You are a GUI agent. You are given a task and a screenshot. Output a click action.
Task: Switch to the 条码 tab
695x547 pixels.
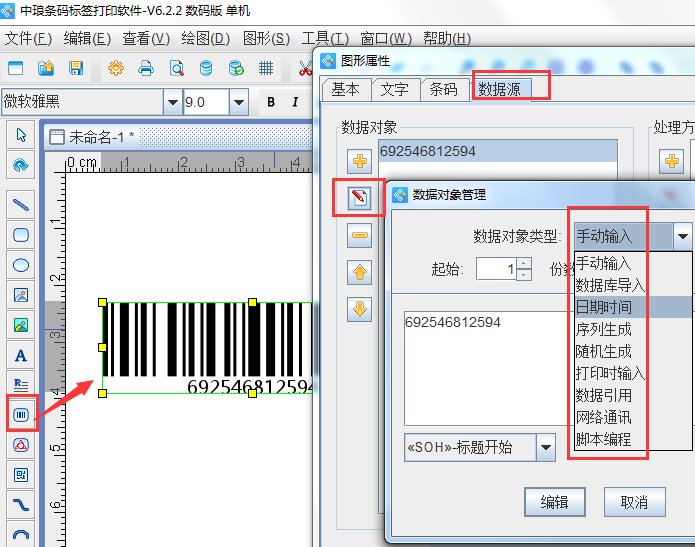click(444, 90)
